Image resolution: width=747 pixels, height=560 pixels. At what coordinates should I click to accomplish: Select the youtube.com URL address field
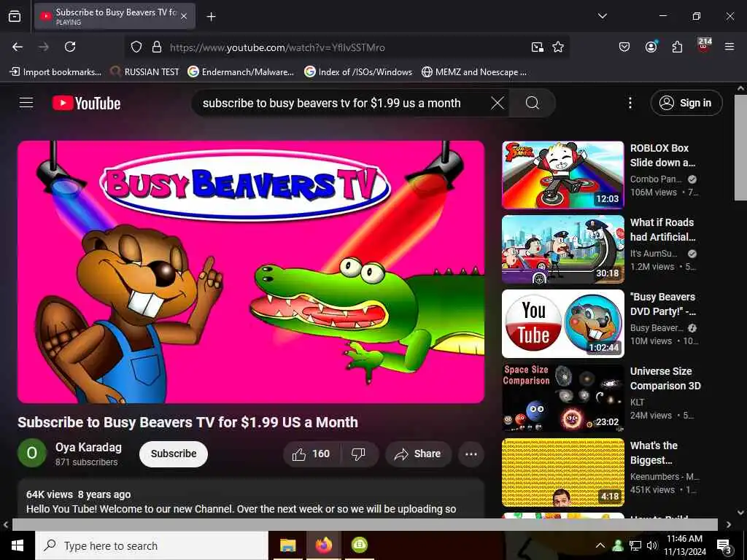347,47
